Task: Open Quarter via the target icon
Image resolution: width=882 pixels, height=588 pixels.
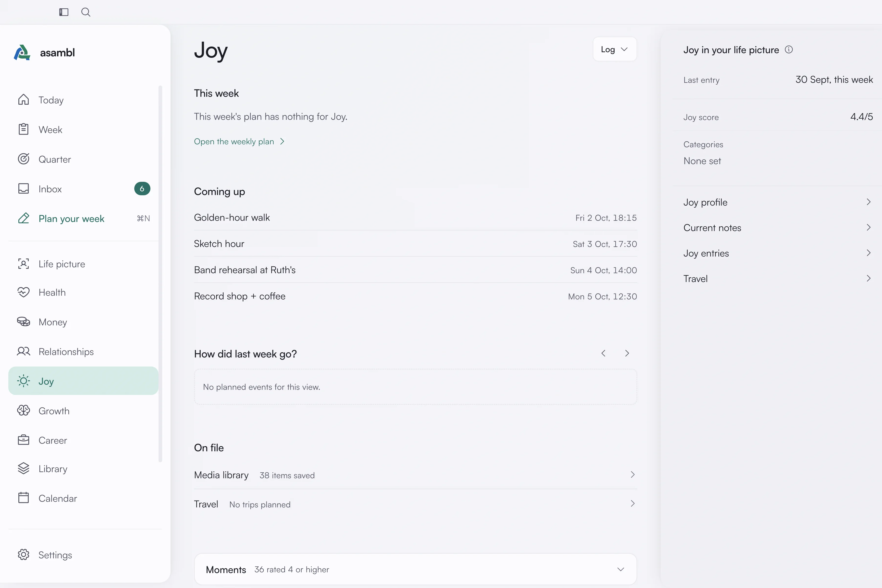Action: [x=24, y=159]
